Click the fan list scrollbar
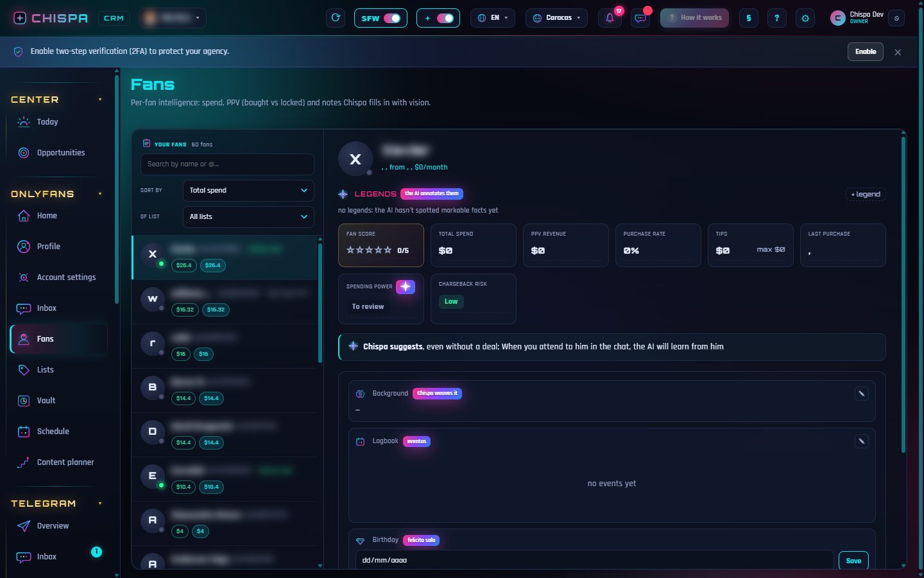Screen dimensions: 924x578 [x=320, y=303]
